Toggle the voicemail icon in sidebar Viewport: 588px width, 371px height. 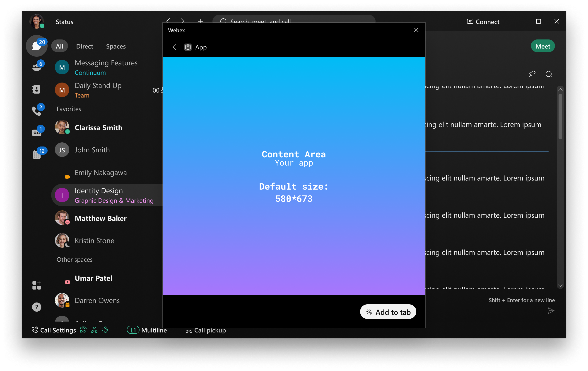pos(36,132)
